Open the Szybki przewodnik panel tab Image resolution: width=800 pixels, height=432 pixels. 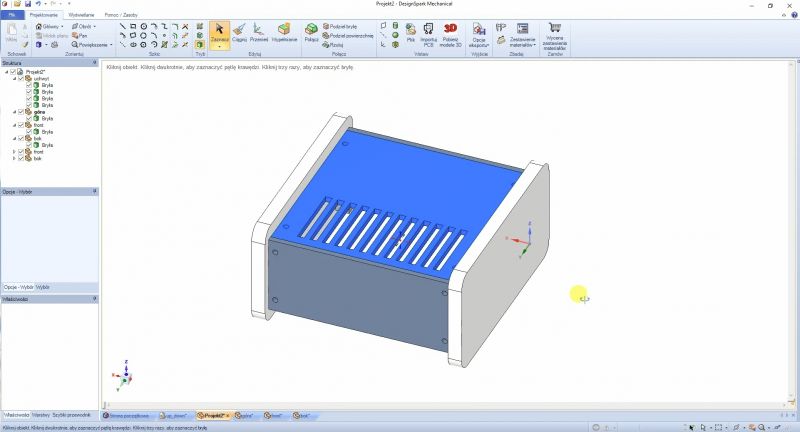(x=71, y=415)
